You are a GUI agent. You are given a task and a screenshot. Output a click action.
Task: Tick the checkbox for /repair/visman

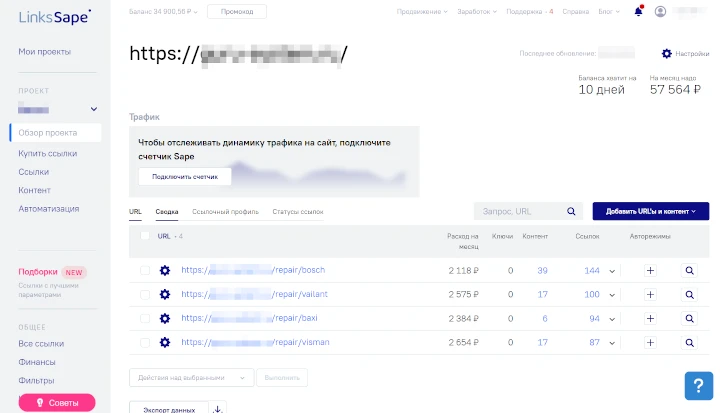pyautogui.click(x=145, y=342)
